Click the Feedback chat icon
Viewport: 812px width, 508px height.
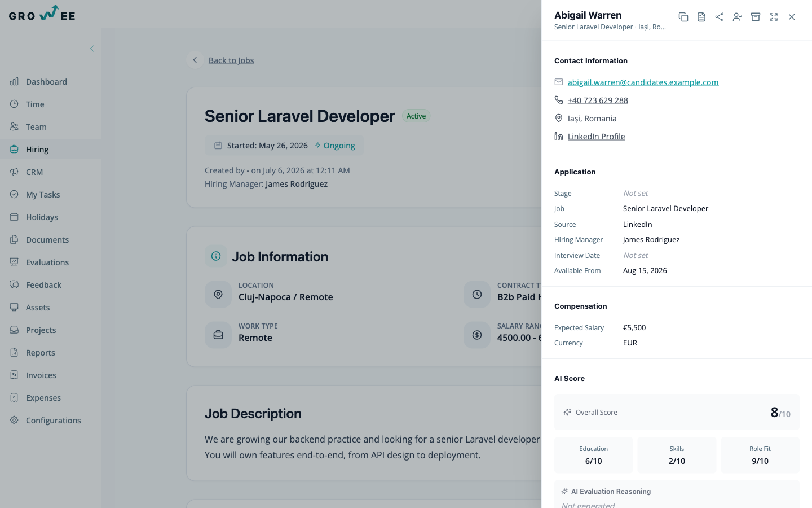tap(14, 284)
